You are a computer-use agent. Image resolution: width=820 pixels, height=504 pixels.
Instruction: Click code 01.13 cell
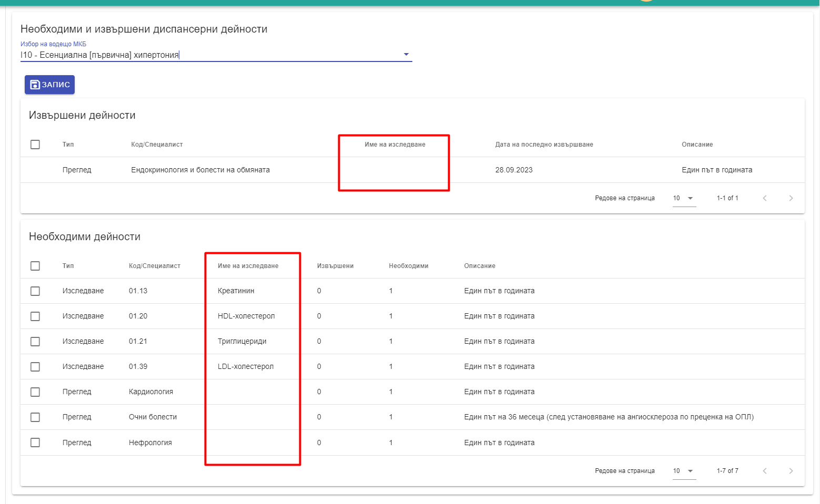[x=138, y=291]
